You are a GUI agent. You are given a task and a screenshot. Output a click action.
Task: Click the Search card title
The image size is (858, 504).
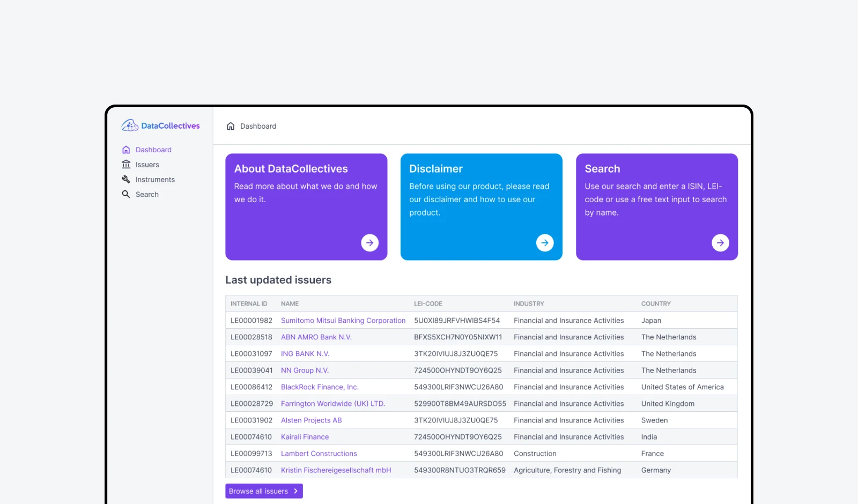click(x=602, y=168)
